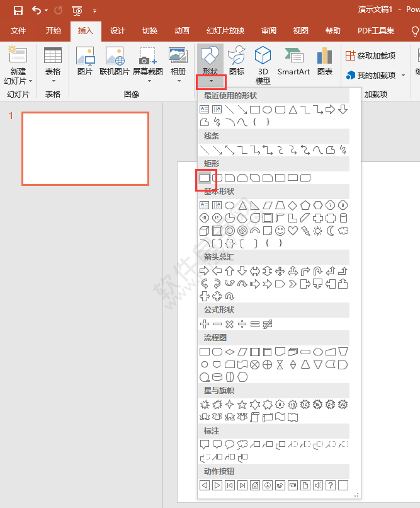Image resolution: width=420 pixels, height=508 pixels.
Task: Click the Save icon in quick access toolbar
Action: pos(18,11)
